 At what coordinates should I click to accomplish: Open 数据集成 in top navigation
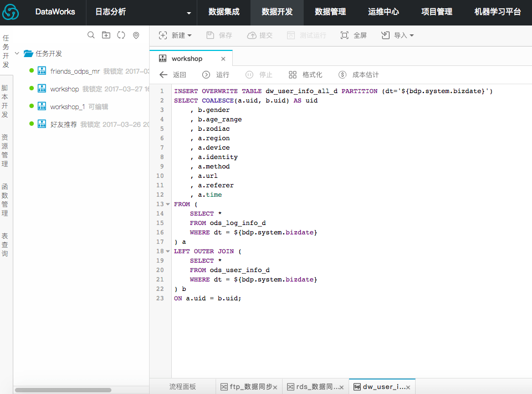pyautogui.click(x=224, y=12)
